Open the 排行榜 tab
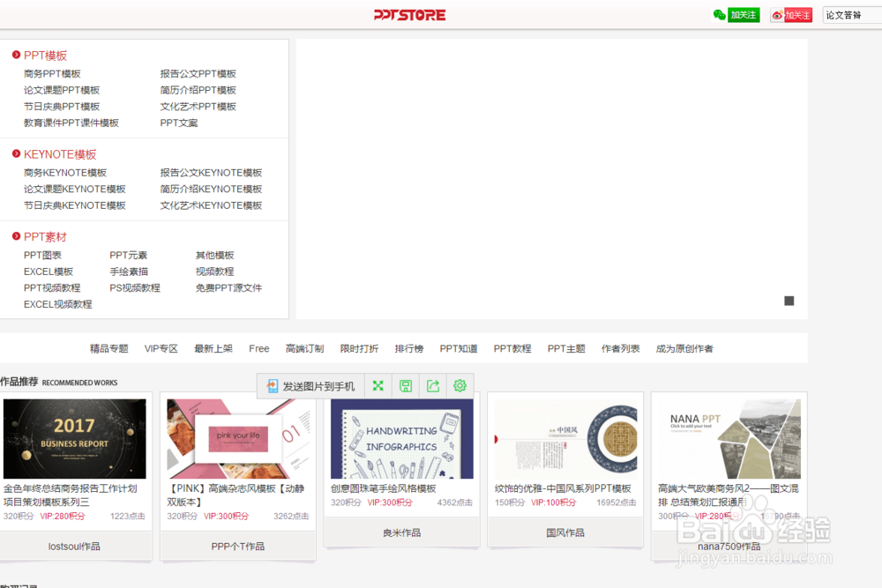This screenshot has height=588, width=882. point(409,348)
